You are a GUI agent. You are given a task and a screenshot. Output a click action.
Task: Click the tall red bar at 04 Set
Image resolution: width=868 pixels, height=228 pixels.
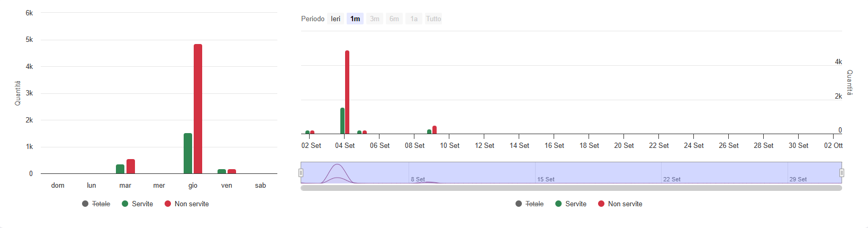(x=347, y=92)
